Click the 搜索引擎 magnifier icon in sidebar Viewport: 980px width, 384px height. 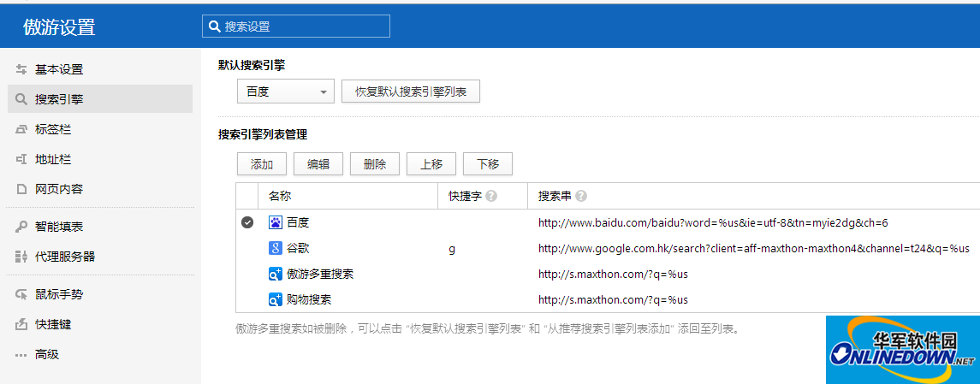point(21,99)
